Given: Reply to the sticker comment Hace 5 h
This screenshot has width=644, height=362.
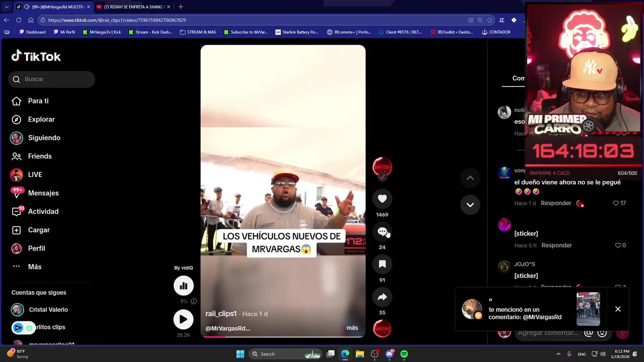Looking at the screenshot, I should click(x=556, y=245).
